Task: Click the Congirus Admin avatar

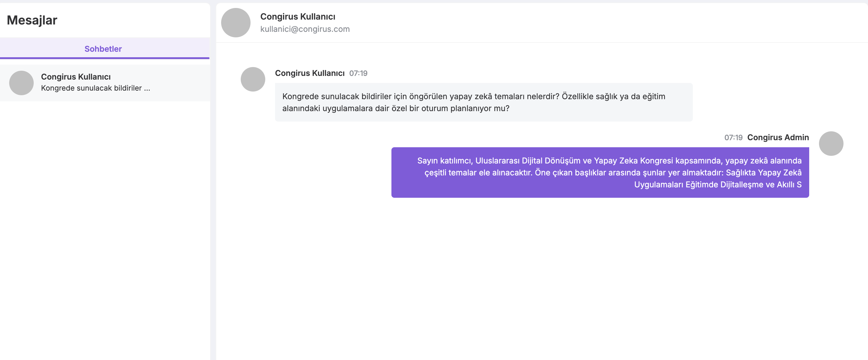Action: [x=831, y=144]
